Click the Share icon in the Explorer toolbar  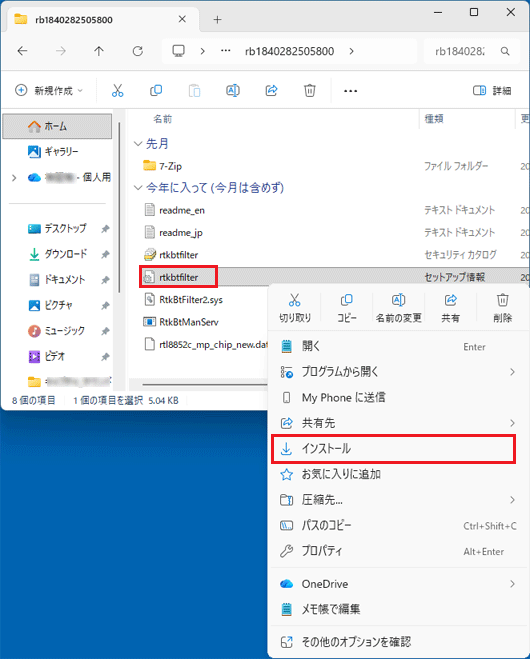tap(272, 90)
